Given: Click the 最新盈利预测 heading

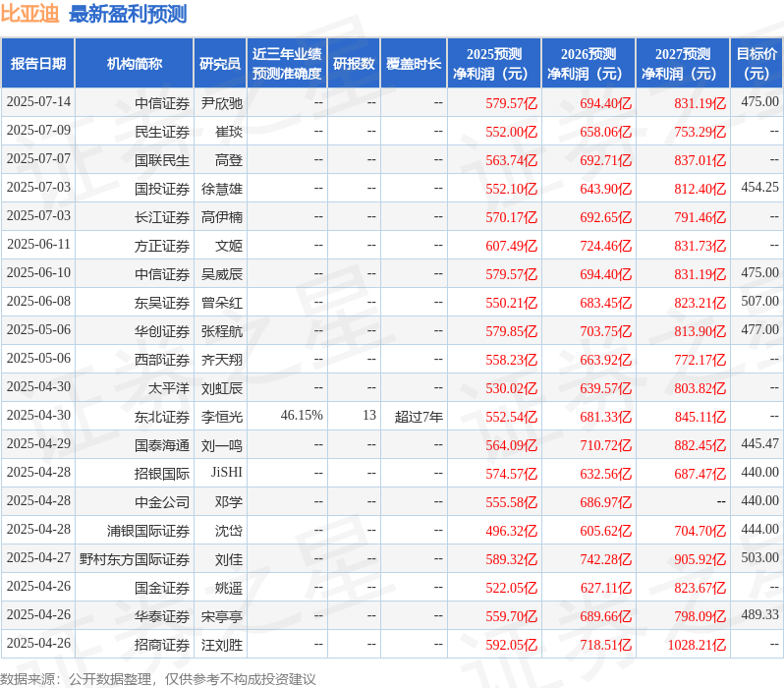Looking at the screenshot, I should tap(128, 14).
